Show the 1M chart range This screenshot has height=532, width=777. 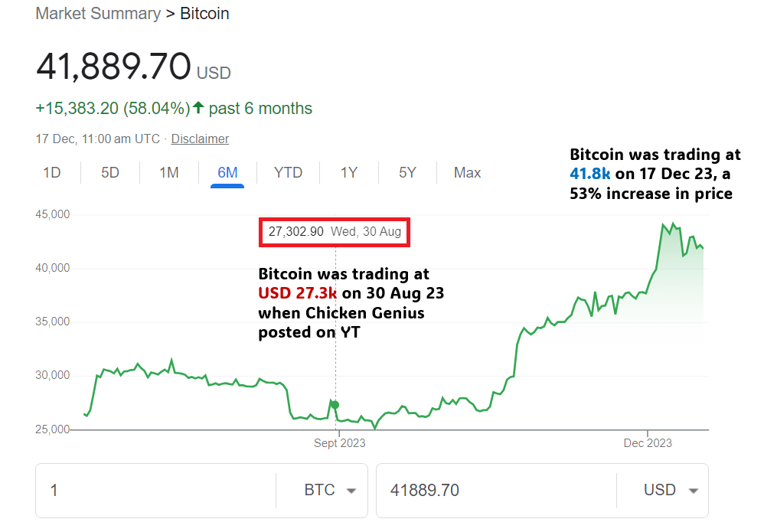[x=169, y=172]
